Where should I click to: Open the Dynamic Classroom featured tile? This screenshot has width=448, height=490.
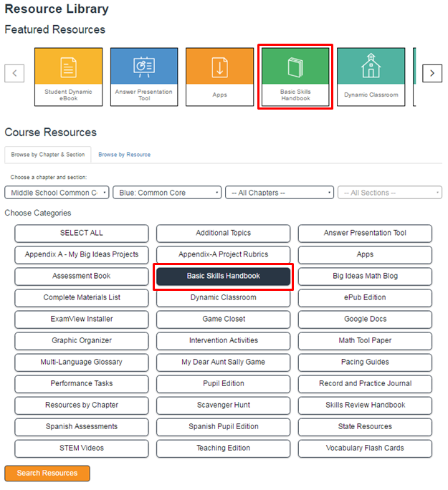pos(371,77)
